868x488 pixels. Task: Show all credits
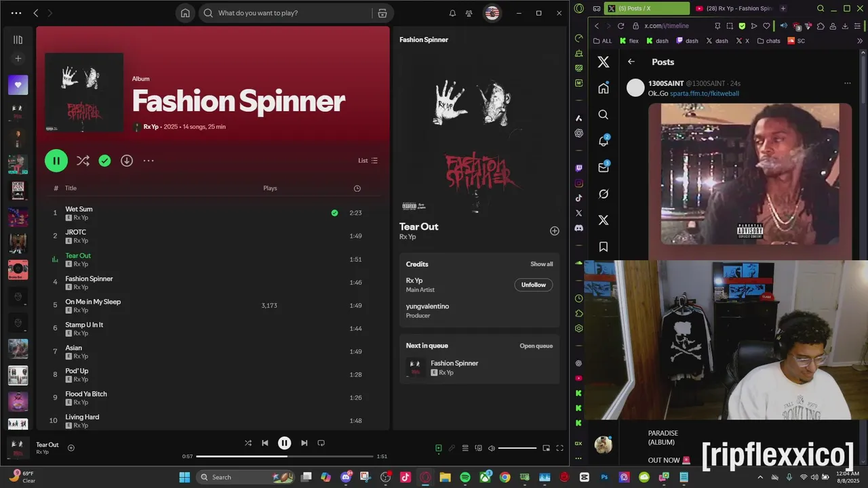pos(541,264)
